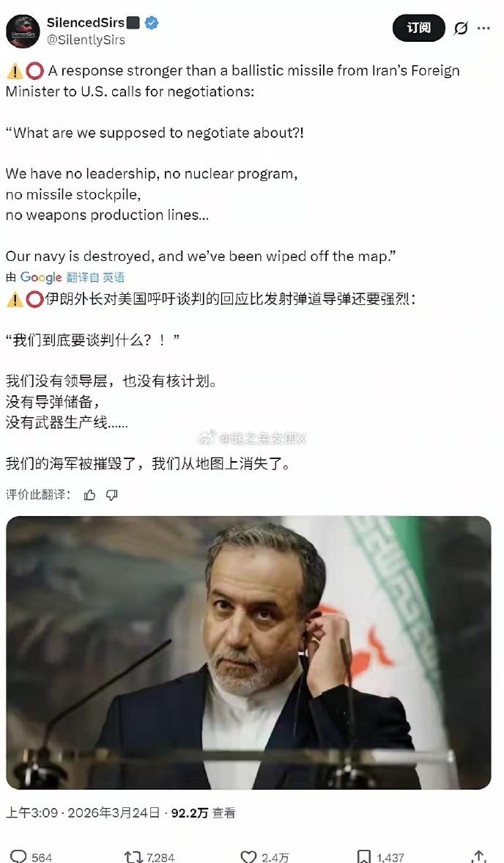Click the Google translate logo
Viewport: 504px width, 863px height.
point(41,277)
